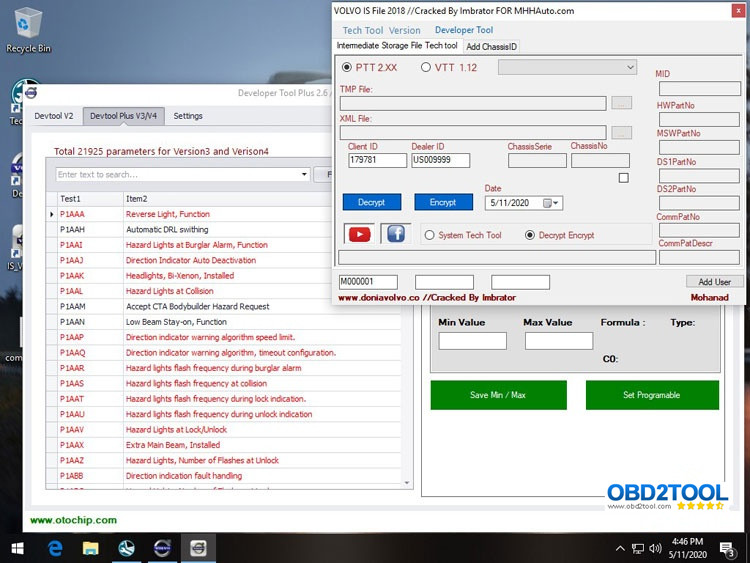Open the notification center icon
Viewport: 750px width, 563px height.
coord(728,549)
